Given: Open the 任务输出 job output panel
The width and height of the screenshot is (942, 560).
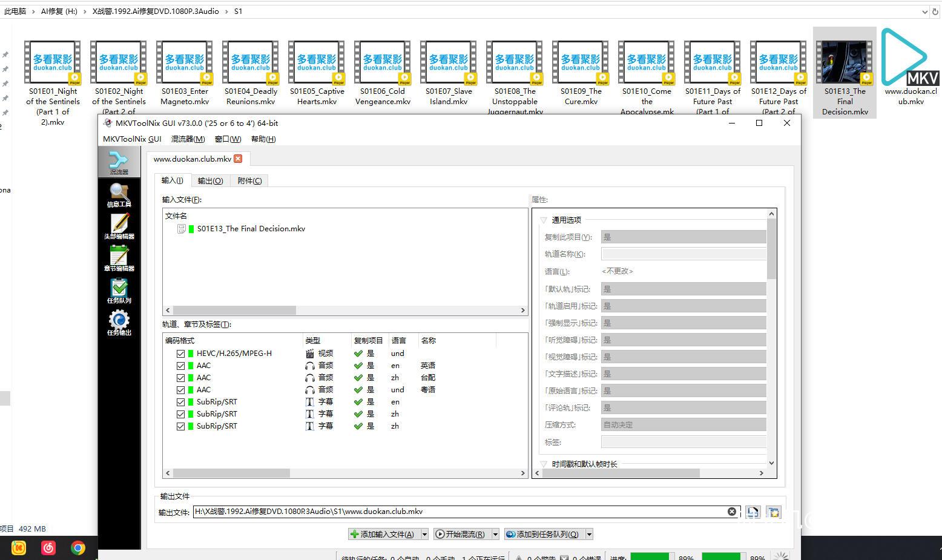Looking at the screenshot, I should pyautogui.click(x=119, y=323).
